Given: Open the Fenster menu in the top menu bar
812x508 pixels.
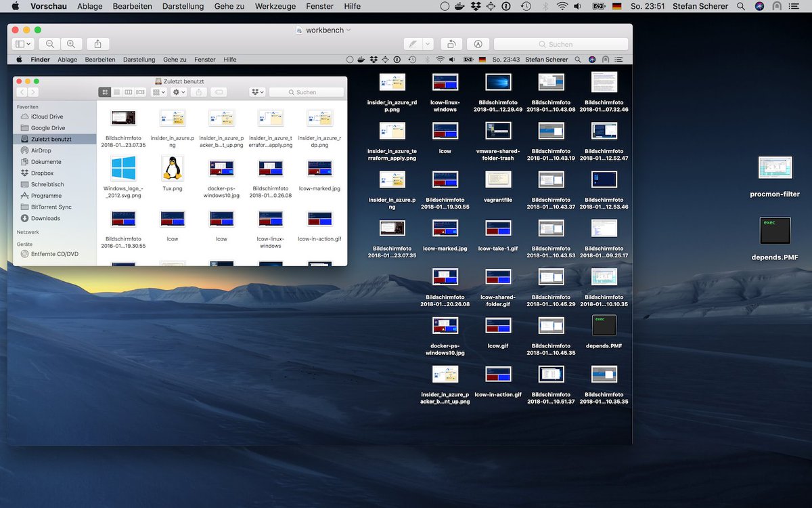Looking at the screenshot, I should click(319, 6).
